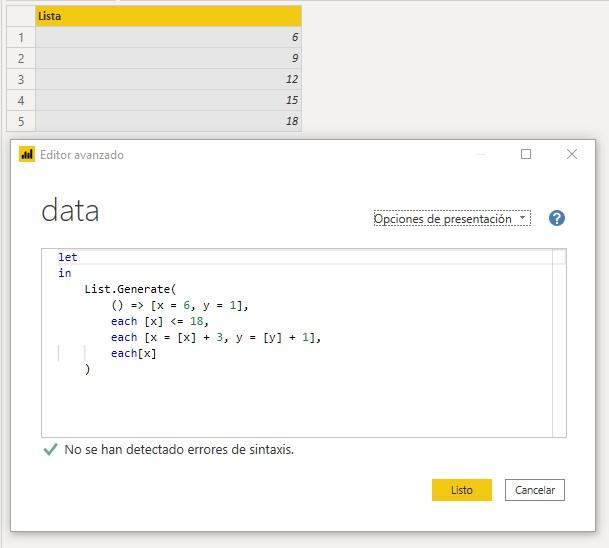The width and height of the screenshot is (609, 548).
Task: Click the cell containing value 9
Action: 168,59
